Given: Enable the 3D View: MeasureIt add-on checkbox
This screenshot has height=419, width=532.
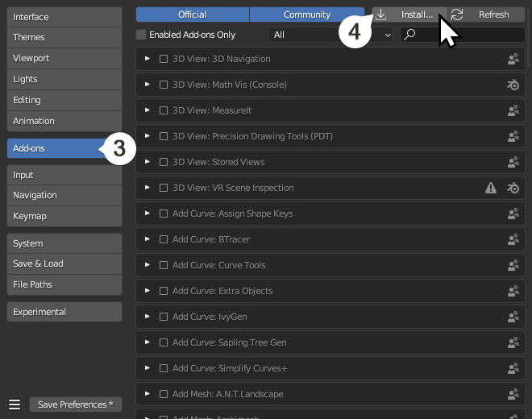Looking at the screenshot, I should (164, 110).
